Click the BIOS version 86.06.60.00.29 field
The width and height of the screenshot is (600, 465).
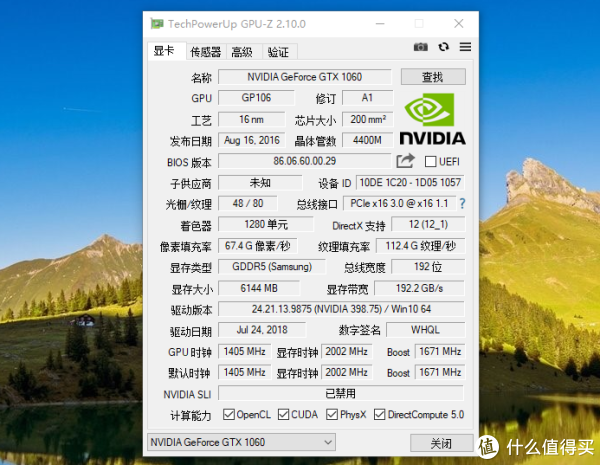[x=305, y=161]
